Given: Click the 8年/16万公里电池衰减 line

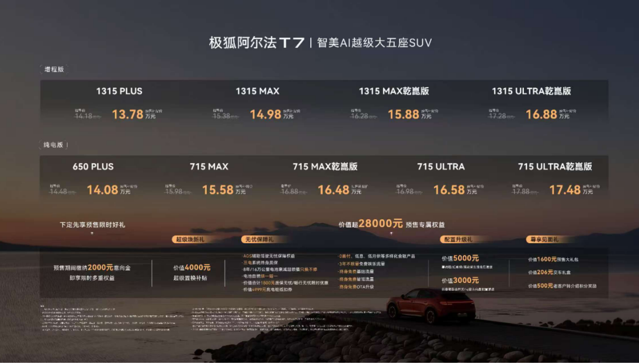Looking at the screenshot, I should 280,269.
